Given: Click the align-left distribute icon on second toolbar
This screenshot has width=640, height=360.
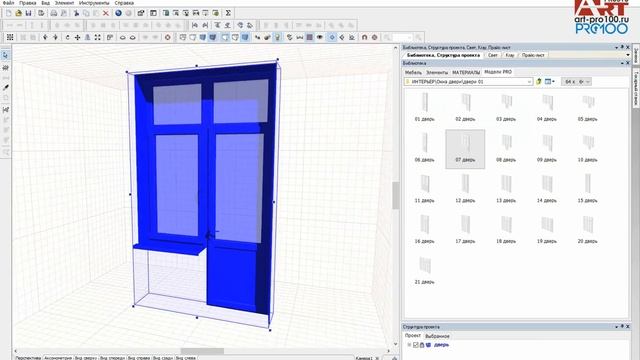Looking at the screenshot, I should [x=195, y=25].
